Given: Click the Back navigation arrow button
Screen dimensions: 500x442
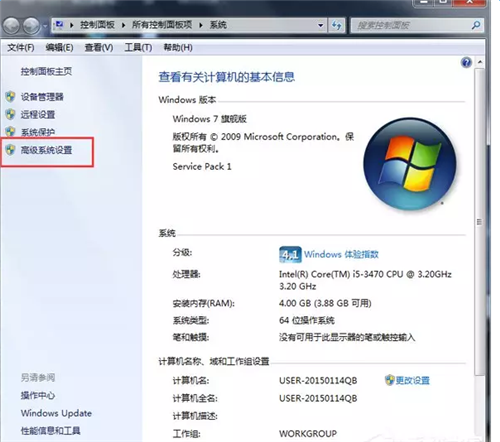Looking at the screenshot, I should pyautogui.click(x=11, y=26).
